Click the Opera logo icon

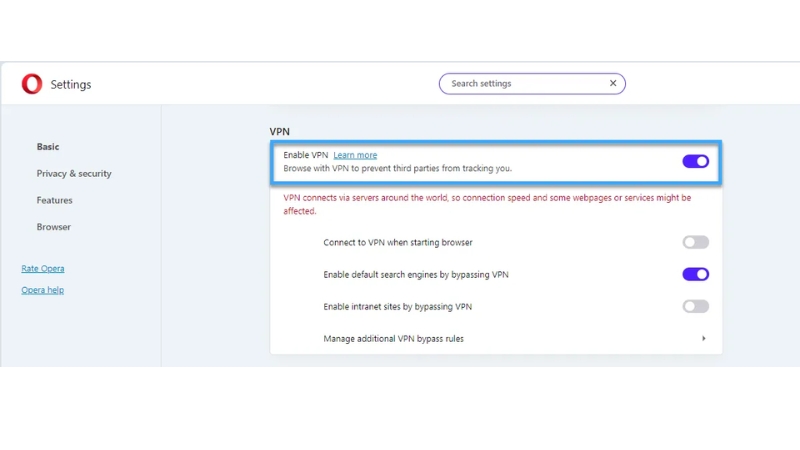point(32,84)
